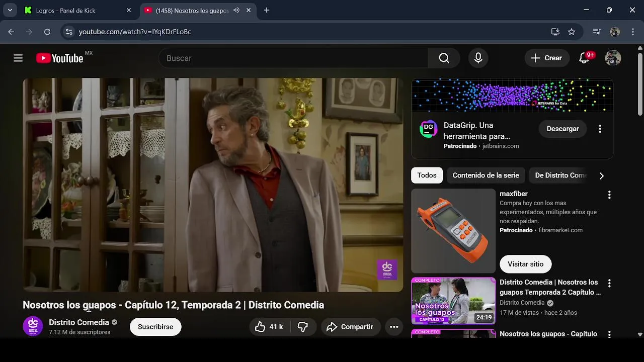The width and height of the screenshot is (644, 362).
Task: Open the DataGrip banner image
Action: [x=512, y=95]
